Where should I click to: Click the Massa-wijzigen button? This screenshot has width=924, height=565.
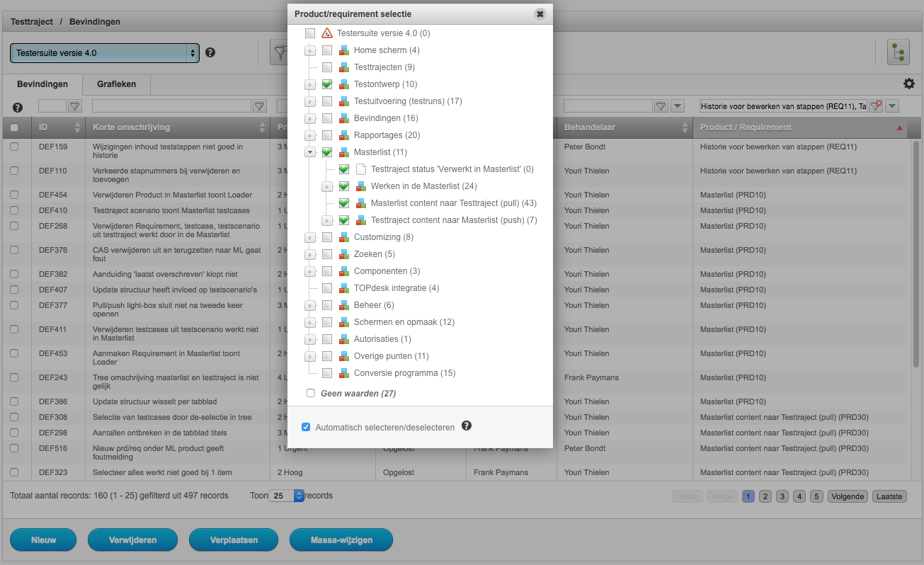[x=341, y=540]
